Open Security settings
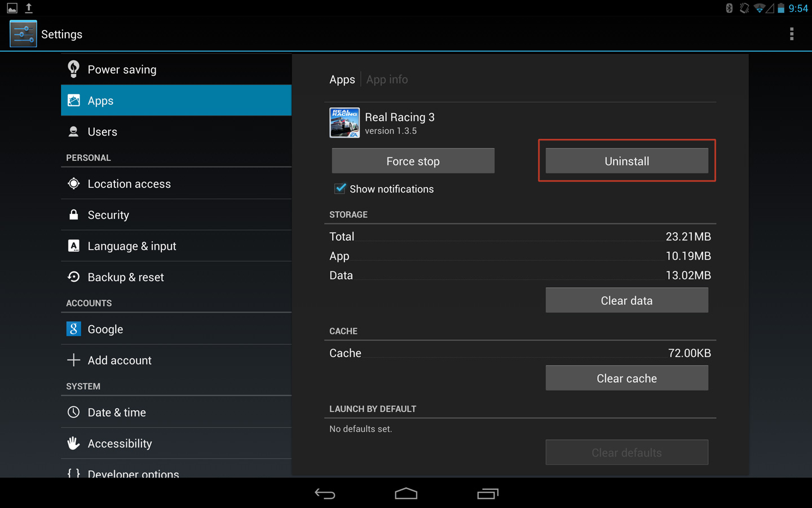Viewport: 812px width, 508px height. point(176,214)
